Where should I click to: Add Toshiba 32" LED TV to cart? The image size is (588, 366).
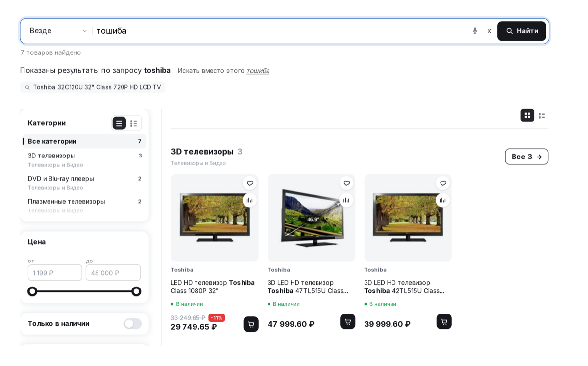251,324
